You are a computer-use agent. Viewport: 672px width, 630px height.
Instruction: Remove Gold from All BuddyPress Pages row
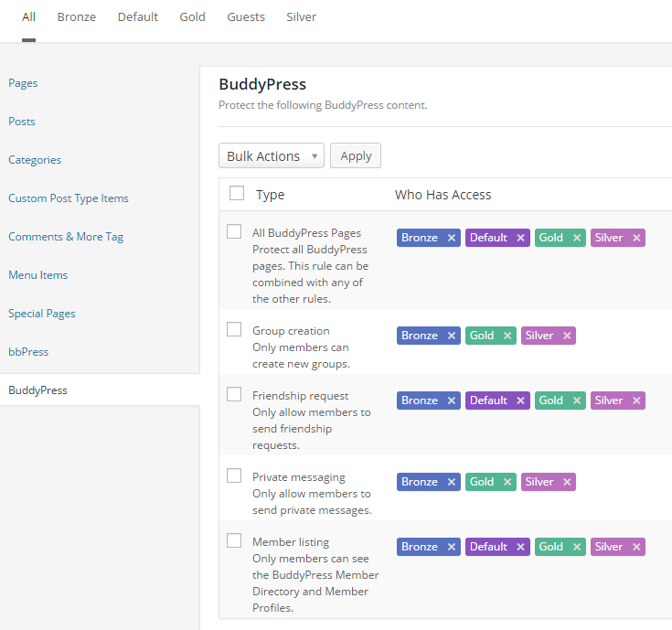click(x=577, y=238)
